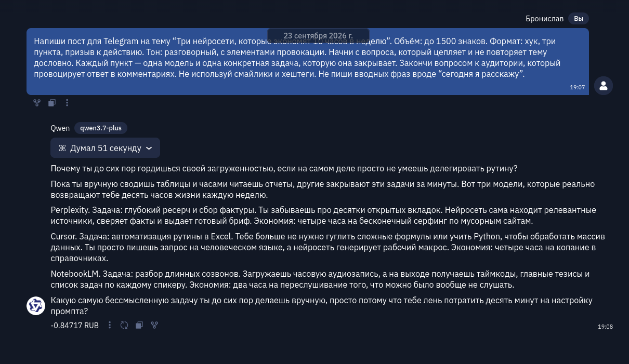Click the user avatar icon
This screenshot has height=364, width=629.
click(x=604, y=86)
